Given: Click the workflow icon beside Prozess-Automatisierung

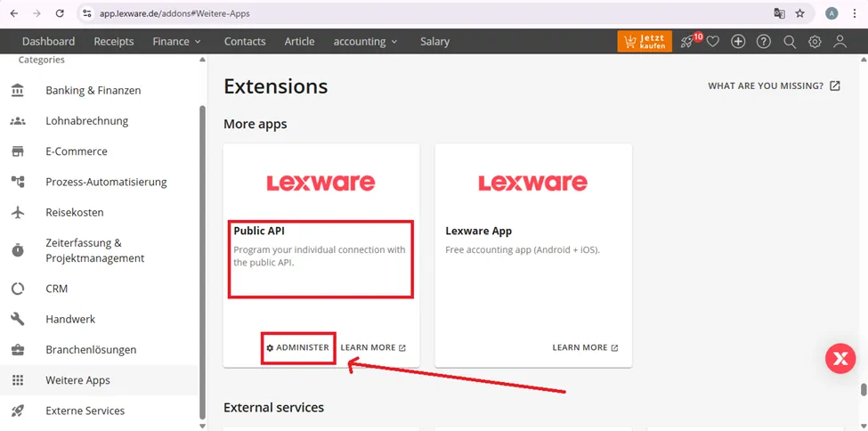Looking at the screenshot, I should pos(18,182).
